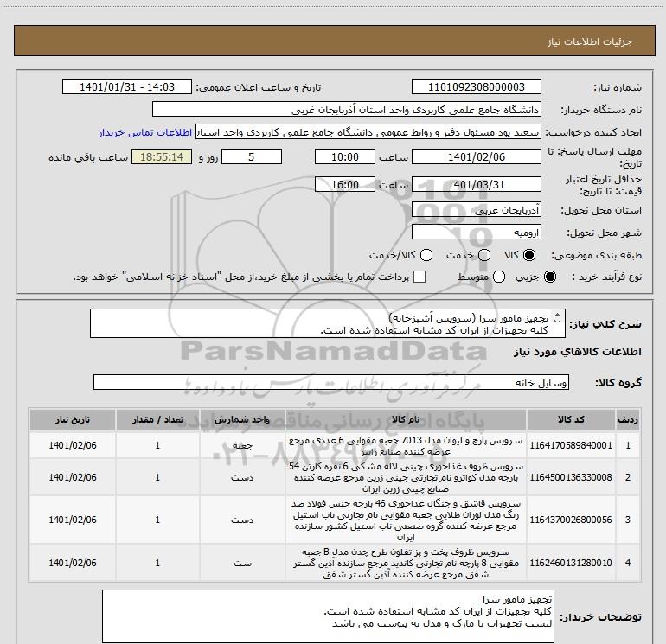Viewport: 666px width, 644px height.
Task: Click the remaining days field showing 5
Action: (252, 157)
